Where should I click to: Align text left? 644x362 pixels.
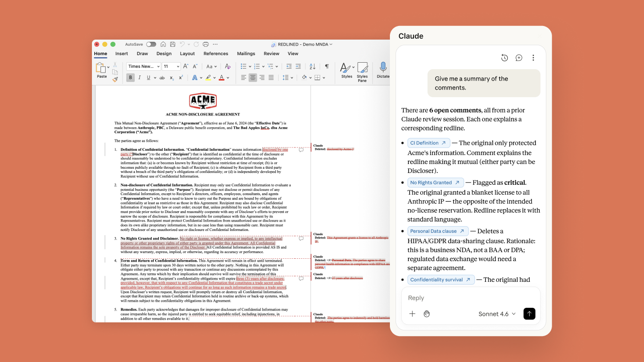coord(244,78)
